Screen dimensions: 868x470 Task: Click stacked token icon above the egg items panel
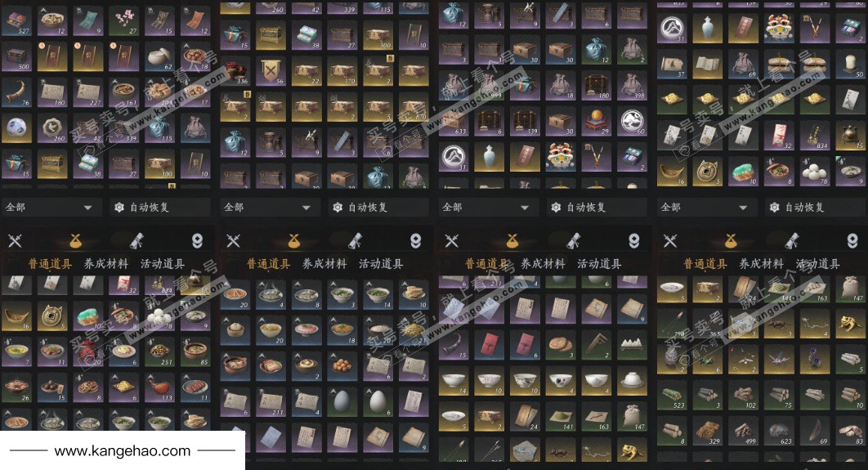click(415, 240)
